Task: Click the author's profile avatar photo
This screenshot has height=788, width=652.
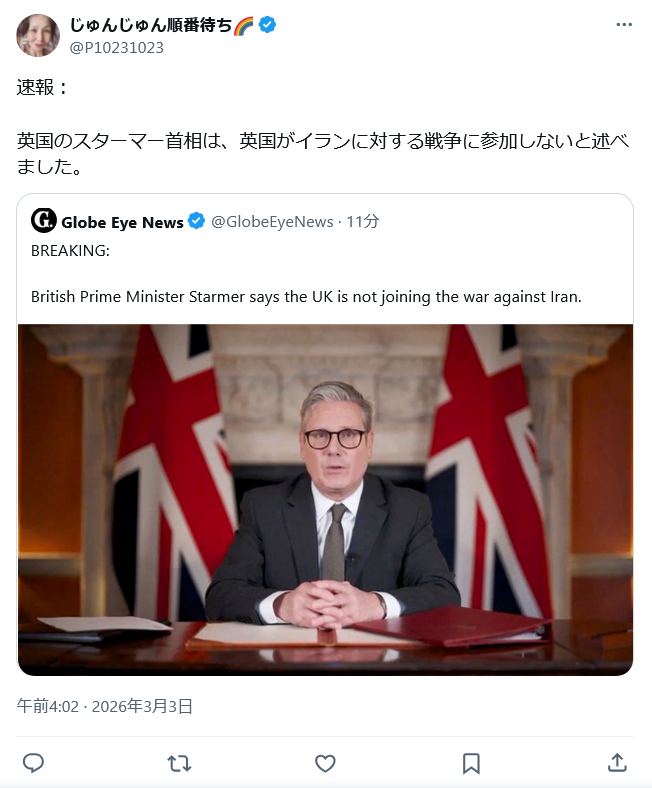Action: coord(38,35)
